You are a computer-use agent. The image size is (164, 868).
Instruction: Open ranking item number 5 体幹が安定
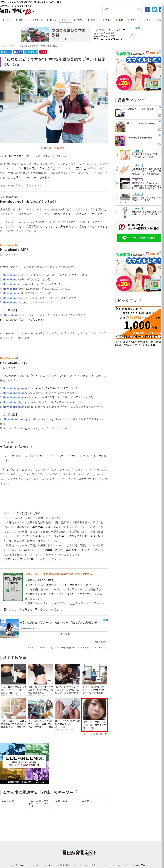click(x=138, y=212)
